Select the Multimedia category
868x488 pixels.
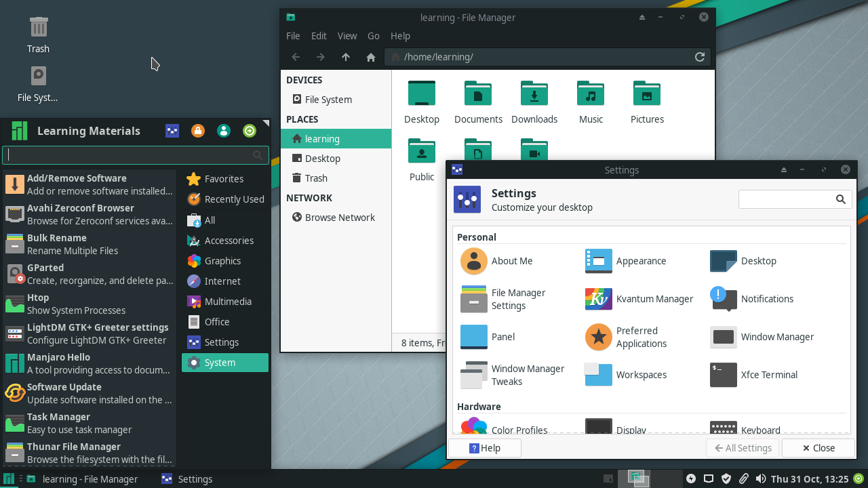coord(225,302)
